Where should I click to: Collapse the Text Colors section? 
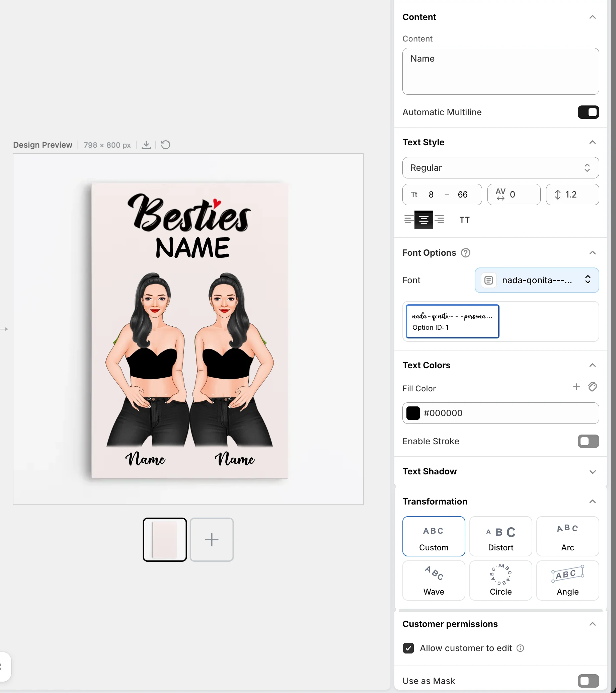[592, 366]
